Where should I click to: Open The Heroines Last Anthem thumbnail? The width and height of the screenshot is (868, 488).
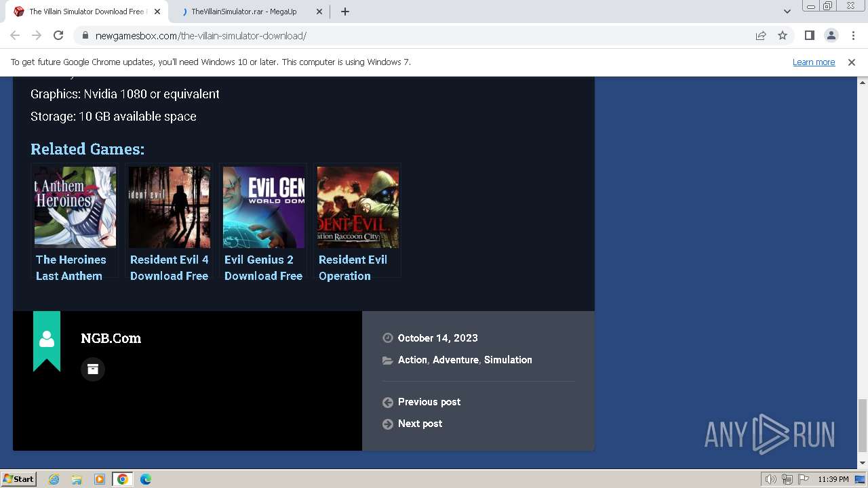pyautogui.click(x=75, y=207)
